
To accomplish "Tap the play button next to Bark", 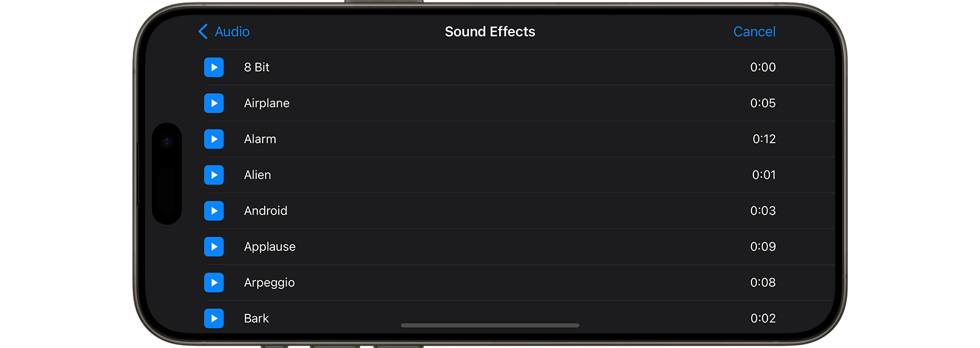I will click(214, 318).
